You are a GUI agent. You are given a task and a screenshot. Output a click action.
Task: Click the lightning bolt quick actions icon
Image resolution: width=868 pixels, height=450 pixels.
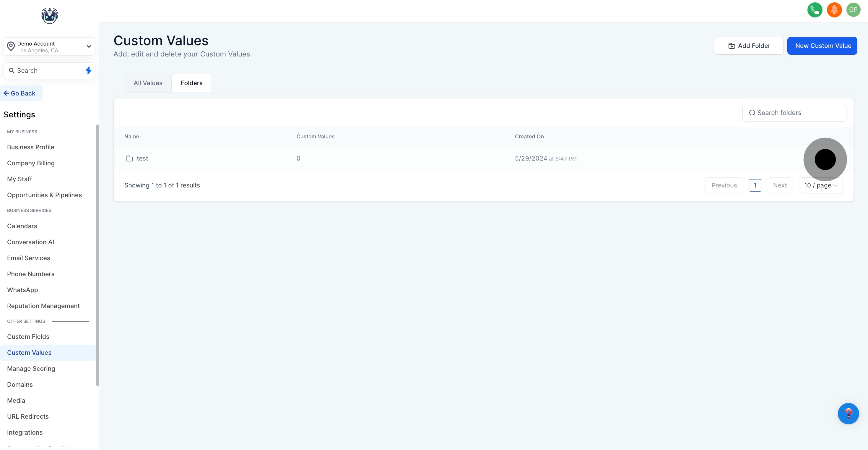88,70
